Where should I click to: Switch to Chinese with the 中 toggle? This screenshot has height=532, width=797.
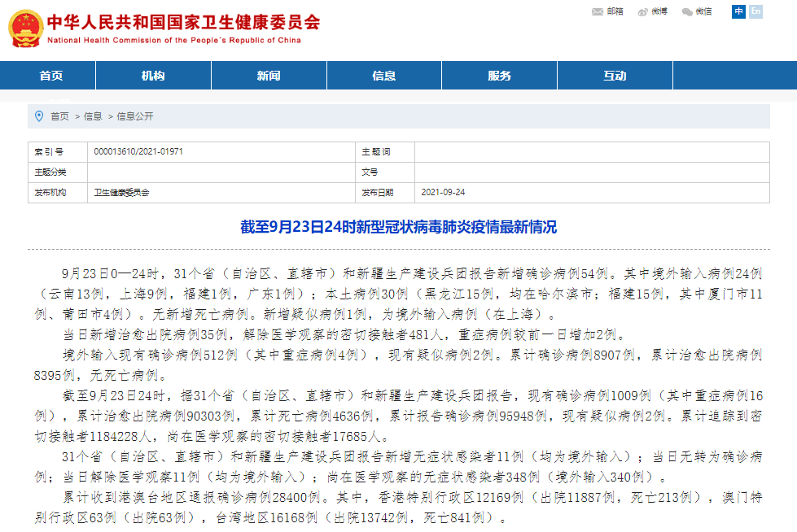tap(738, 11)
